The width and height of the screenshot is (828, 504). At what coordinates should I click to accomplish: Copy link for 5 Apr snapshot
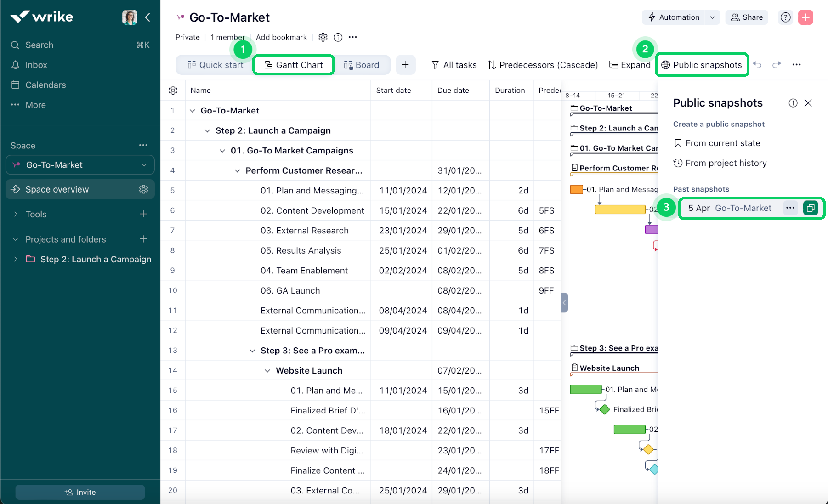click(810, 208)
